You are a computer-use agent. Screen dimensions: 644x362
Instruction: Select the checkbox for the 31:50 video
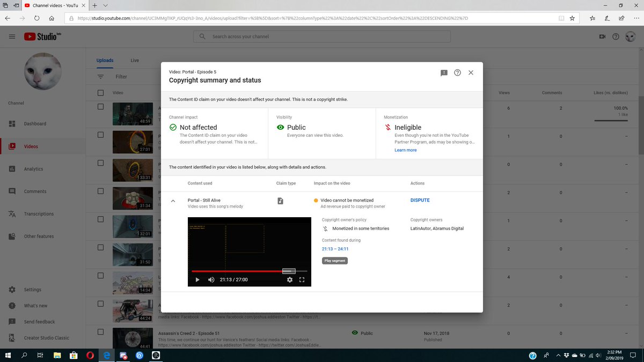(100, 248)
